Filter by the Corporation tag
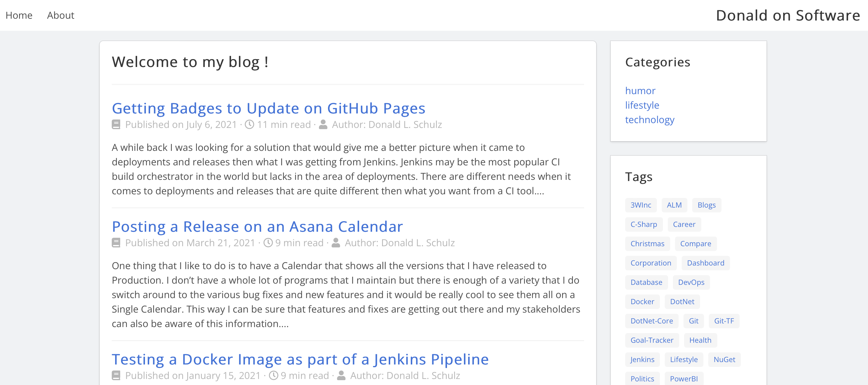This screenshot has width=868, height=385. pos(651,263)
